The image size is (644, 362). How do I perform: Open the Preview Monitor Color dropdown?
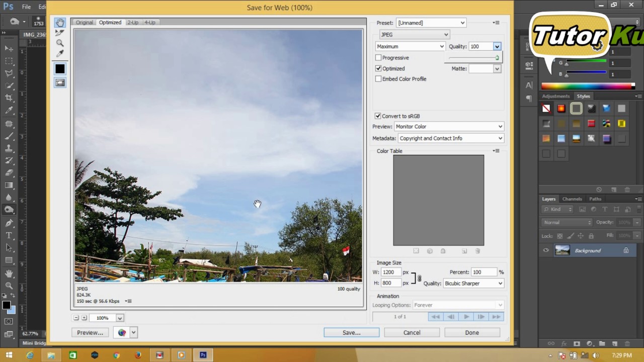click(449, 127)
